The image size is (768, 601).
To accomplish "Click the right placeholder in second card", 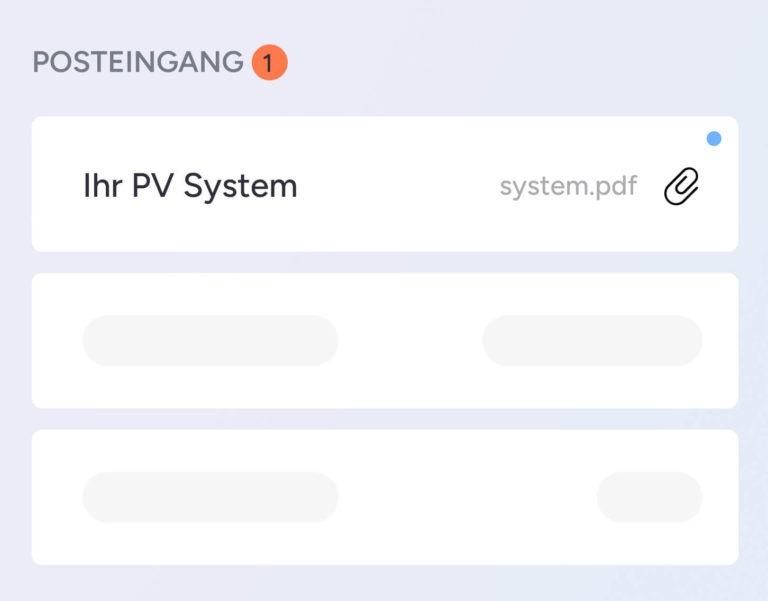I will pyautogui.click(x=592, y=341).
